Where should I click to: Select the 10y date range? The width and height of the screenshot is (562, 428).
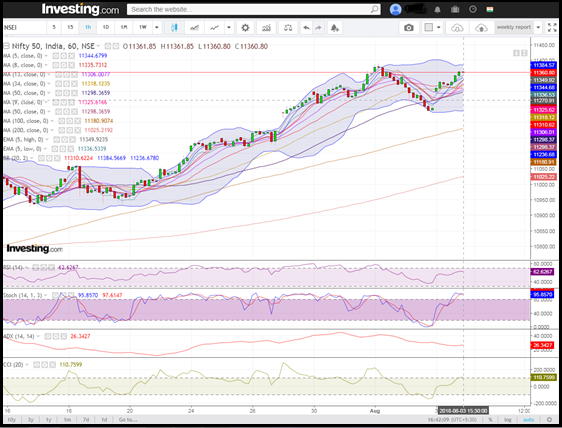(x=11, y=420)
